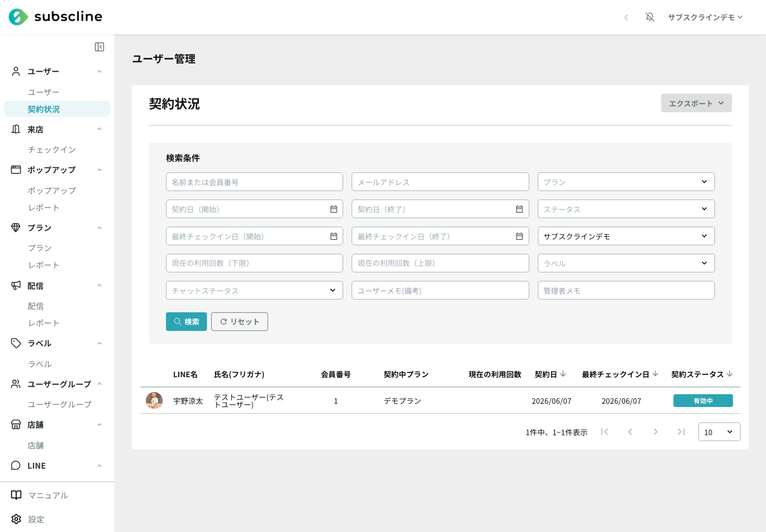This screenshot has height=532, width=766.
Task: Click the 来店 building icon
Action: (x=16, y=129)
